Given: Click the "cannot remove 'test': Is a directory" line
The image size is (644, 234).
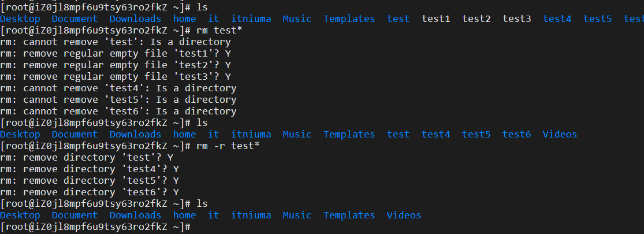Looking at the screenshot, I should click(x=115, y=42).
